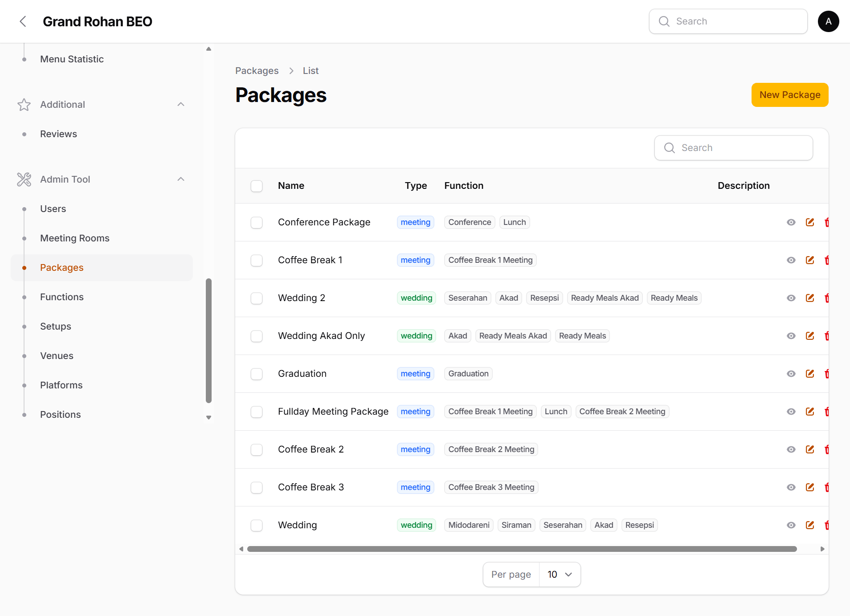
Task: Click the Packages breadcrumb link
Action: tap(257, 71)
